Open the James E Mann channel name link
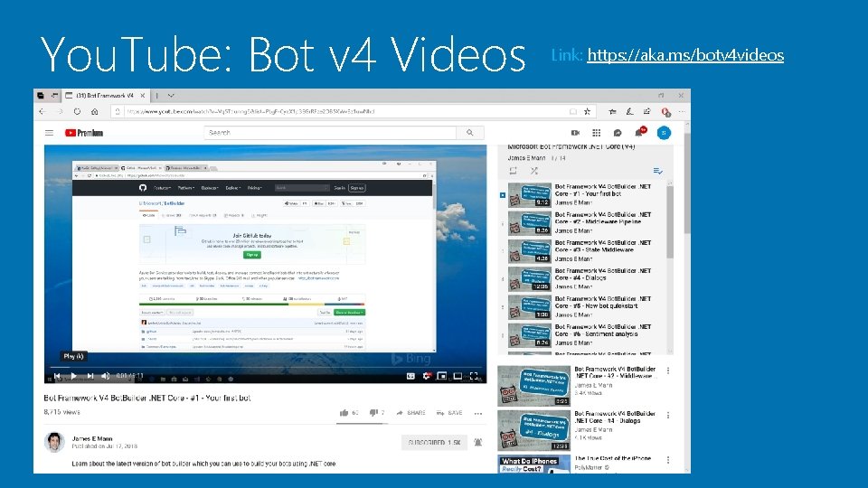Image resolution: width=868 pixels, height=488 pixels. [x=92, y=439]
